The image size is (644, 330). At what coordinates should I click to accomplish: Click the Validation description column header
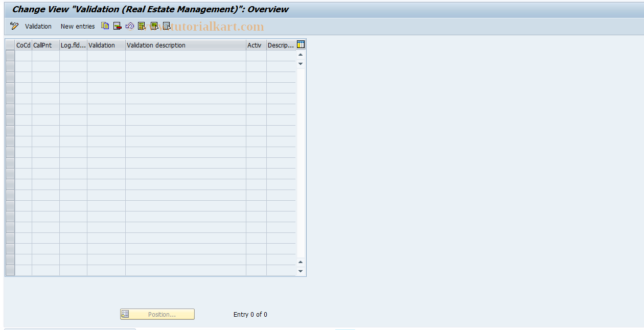tap(186, 45)
